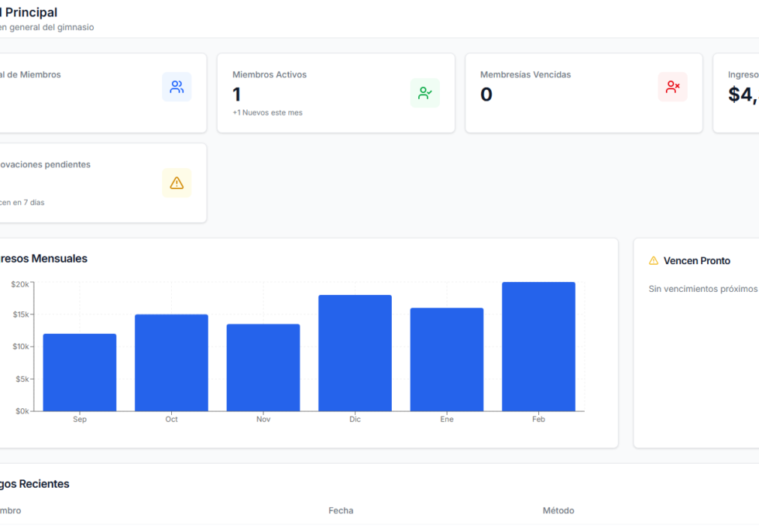This screenshot has height=532, width=759.
Task: Click the blue users icon in members card
Action: pyautogui.click(x=177, y=87)
